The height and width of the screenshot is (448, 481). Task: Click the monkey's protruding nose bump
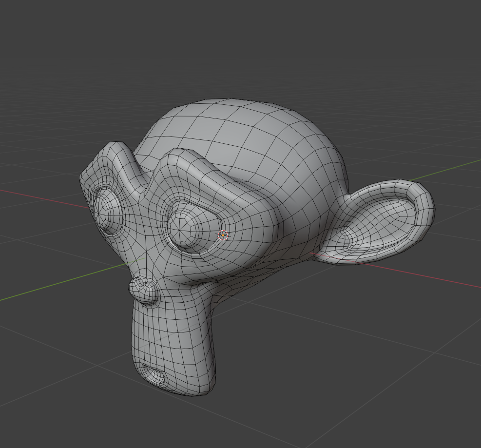[x=144, y=290]
